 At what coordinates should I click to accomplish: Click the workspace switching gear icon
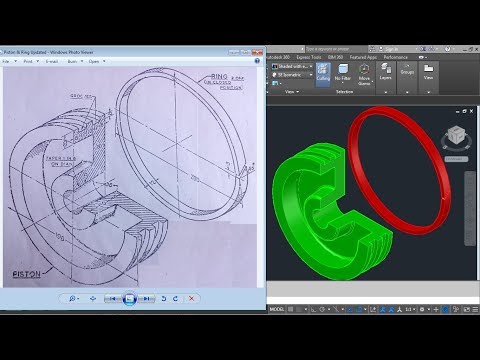click(x=422, y=309)
